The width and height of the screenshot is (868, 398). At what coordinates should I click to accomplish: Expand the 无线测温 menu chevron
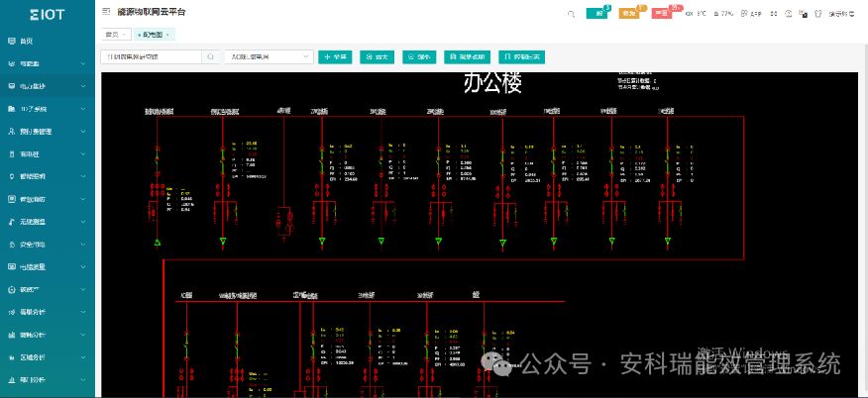[x=83, y=222]
